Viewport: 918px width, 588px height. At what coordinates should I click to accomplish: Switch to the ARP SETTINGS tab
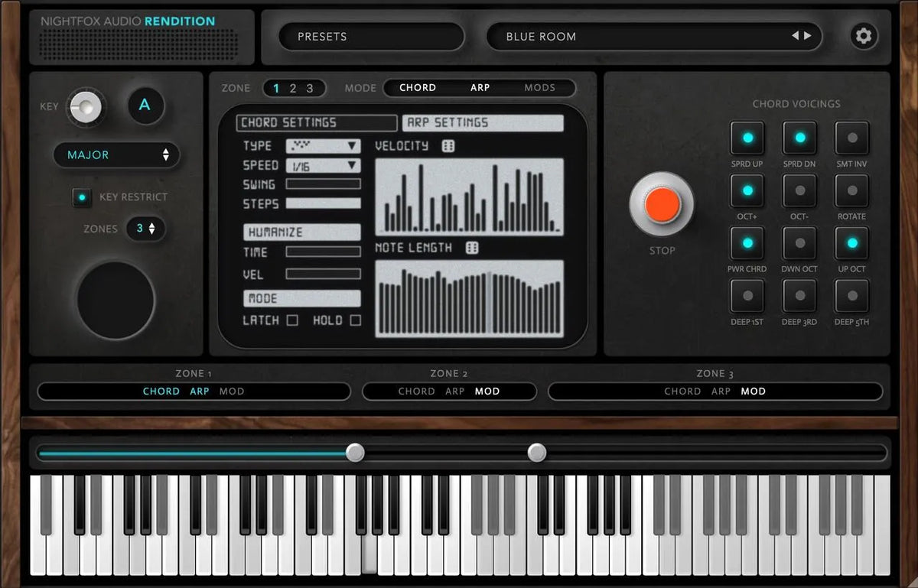[x=482, y=122]
